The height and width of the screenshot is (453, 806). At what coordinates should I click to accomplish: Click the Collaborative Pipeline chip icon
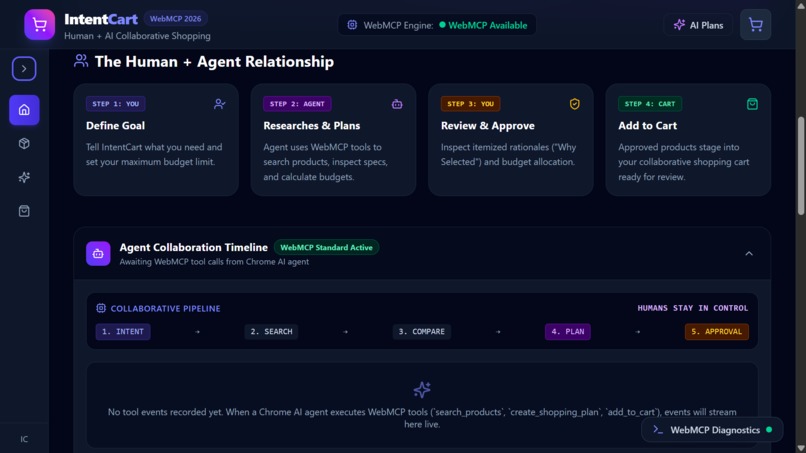point(101,308)
